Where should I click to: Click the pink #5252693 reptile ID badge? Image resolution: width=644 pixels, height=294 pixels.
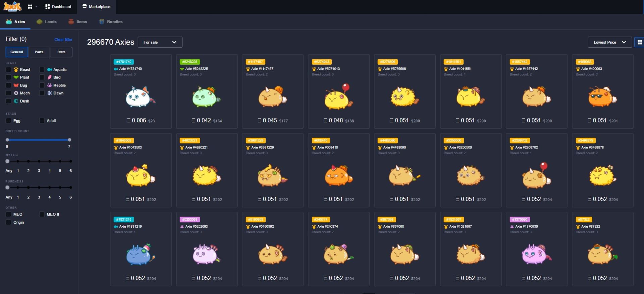[x=190, y=220]
